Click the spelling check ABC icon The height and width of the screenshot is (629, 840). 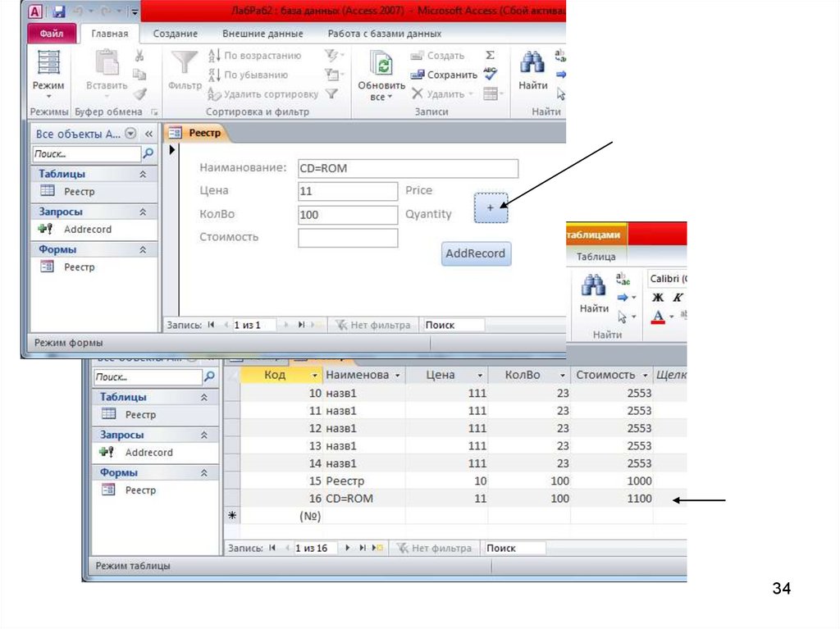[x=491, y=75]
